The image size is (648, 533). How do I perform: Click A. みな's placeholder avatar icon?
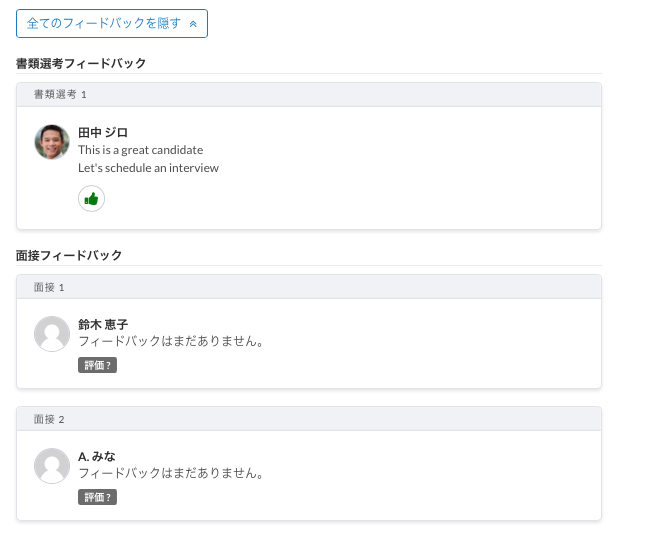click(x=52, y=466)
